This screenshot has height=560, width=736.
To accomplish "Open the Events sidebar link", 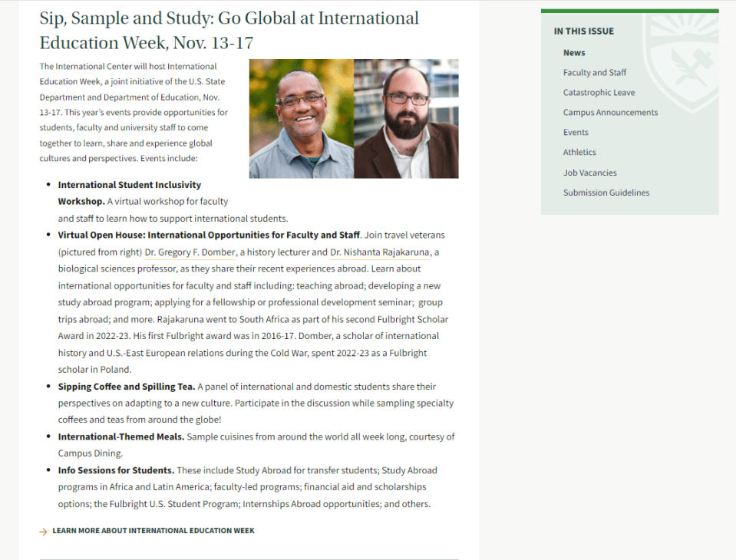I will coord(576,133).
